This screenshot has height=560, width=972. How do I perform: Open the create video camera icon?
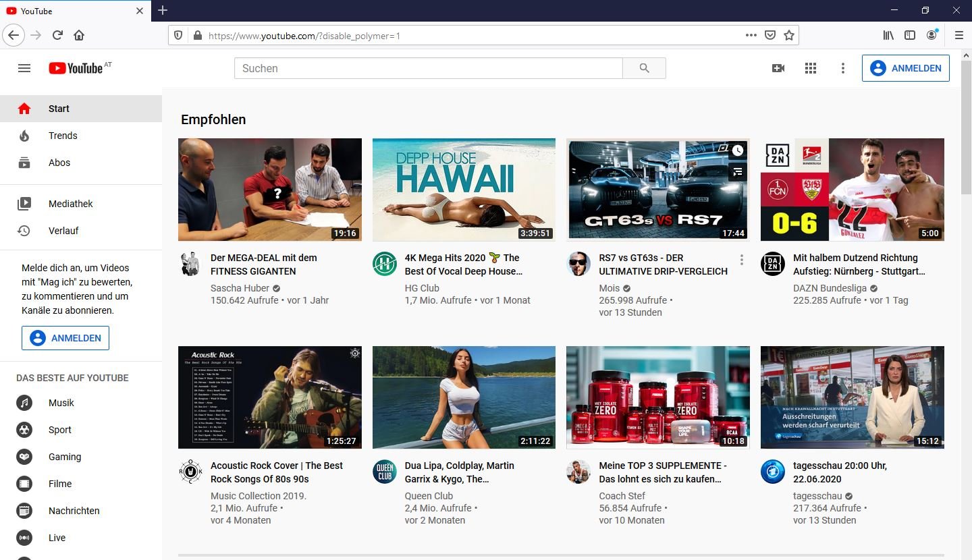click(778, 68)
